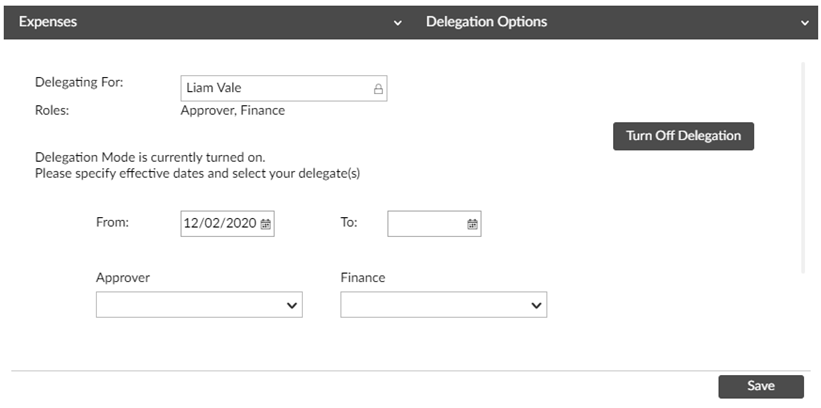This screenshot has width=821, height=408.
Task: Open the Approver dropdown
Action: [x=199, y=305]
